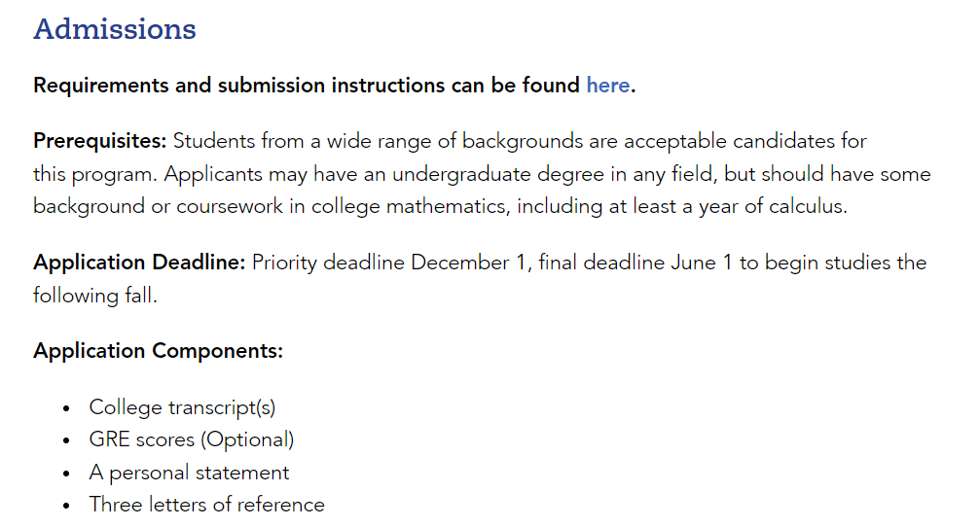Open the 'here' requirements link
980x527 pixels.
[x=607, y=85]
